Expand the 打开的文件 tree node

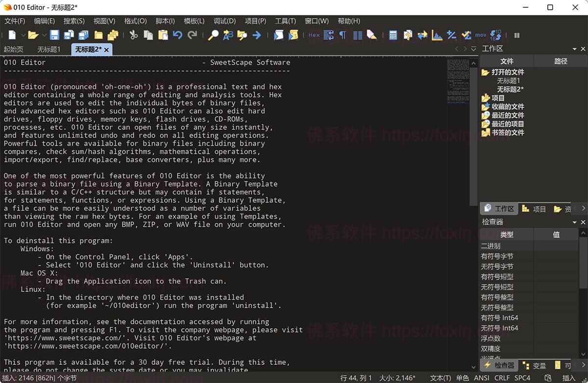pyautogui.click(x=485, y=72)
